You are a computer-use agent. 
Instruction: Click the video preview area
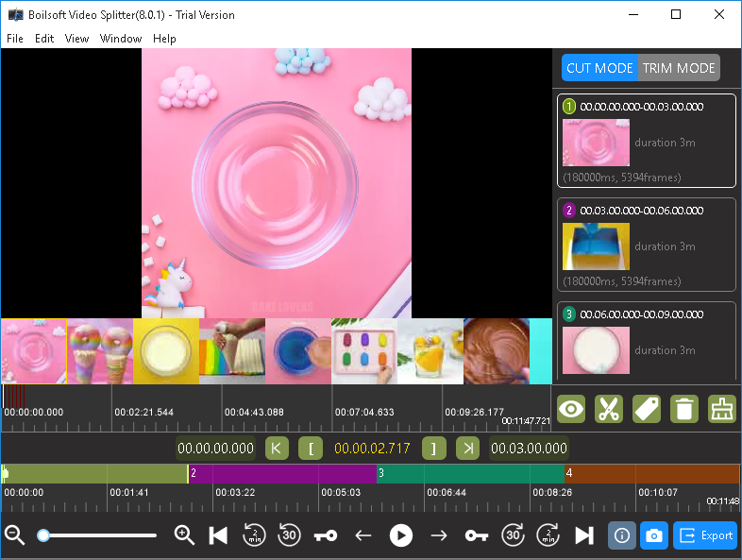coord(277,182)
